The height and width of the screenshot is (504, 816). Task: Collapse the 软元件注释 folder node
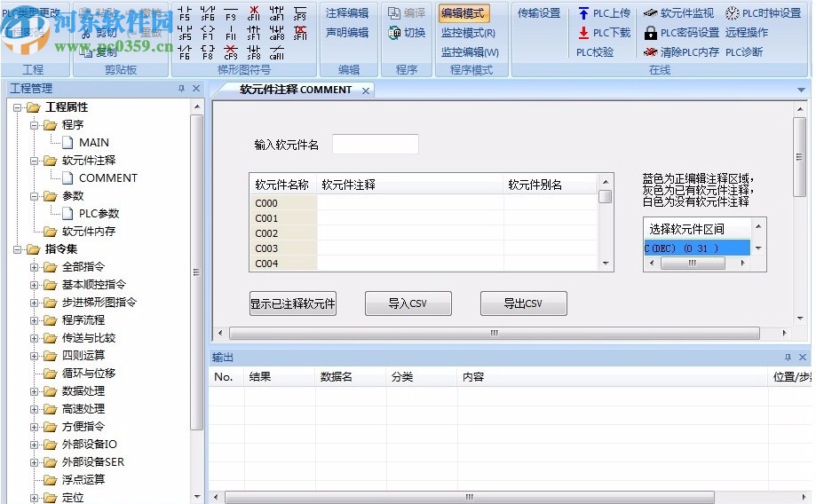coord(34,161)
